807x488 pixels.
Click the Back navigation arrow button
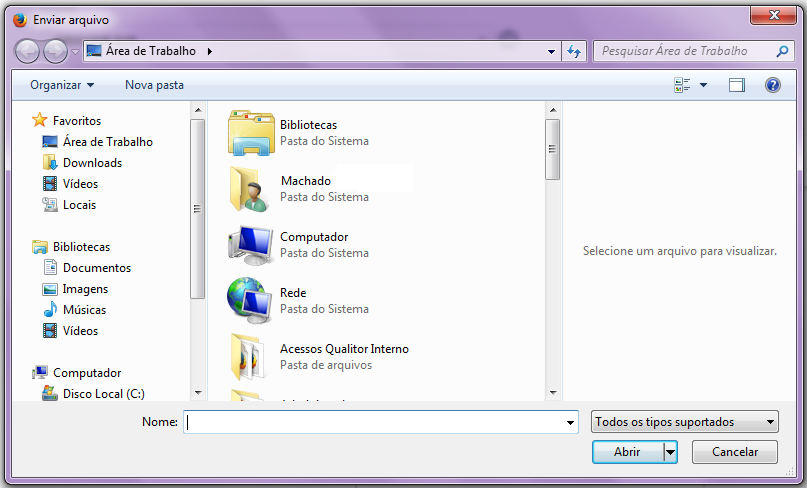(27, 51)
